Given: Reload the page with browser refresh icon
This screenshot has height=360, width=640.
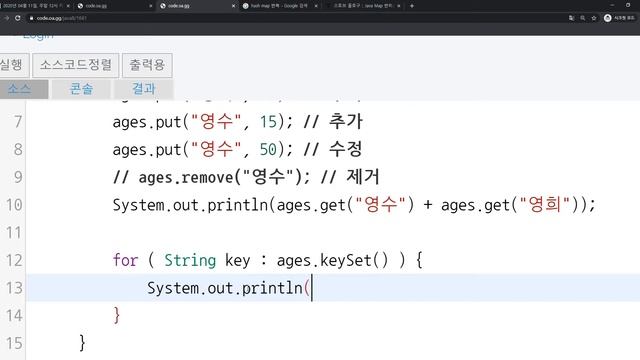Looking at the screenshot, I should pyautogui.click(x=18, y=18).
